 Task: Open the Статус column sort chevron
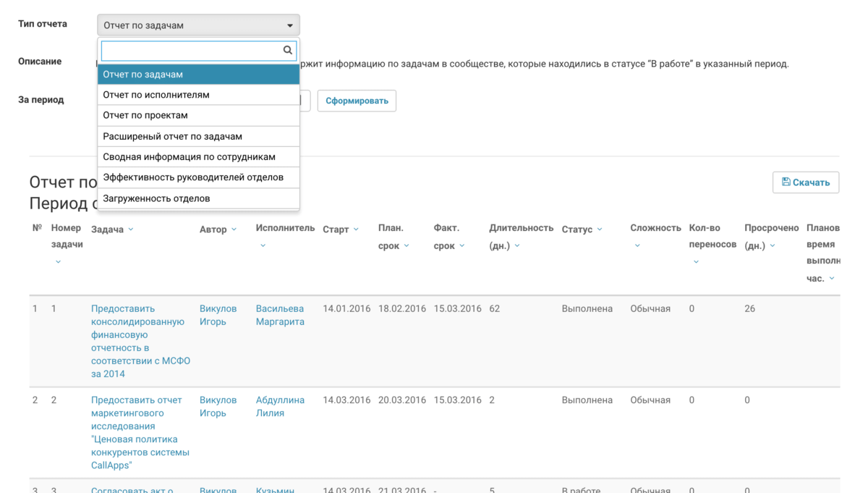(600, 229)
